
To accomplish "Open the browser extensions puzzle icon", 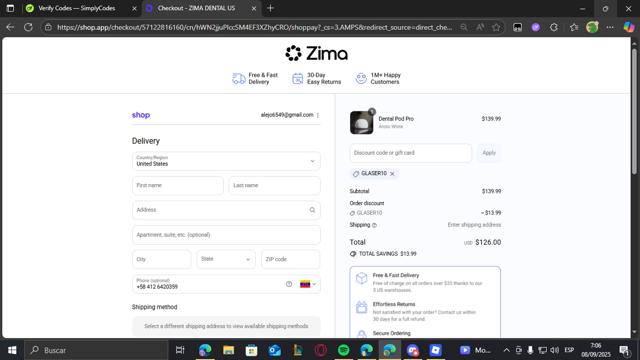I will pyautogui.click(x=554, y=27).
